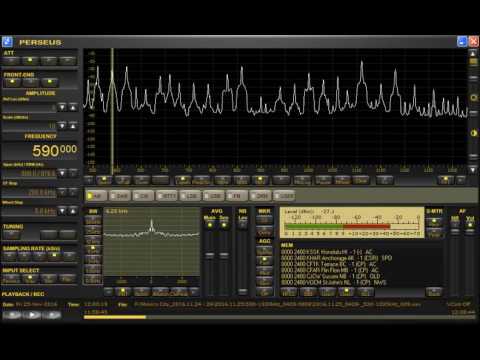Toggle the middle FRONT-END button
Viewport: 480px width, 360px height.
point(31,82)
